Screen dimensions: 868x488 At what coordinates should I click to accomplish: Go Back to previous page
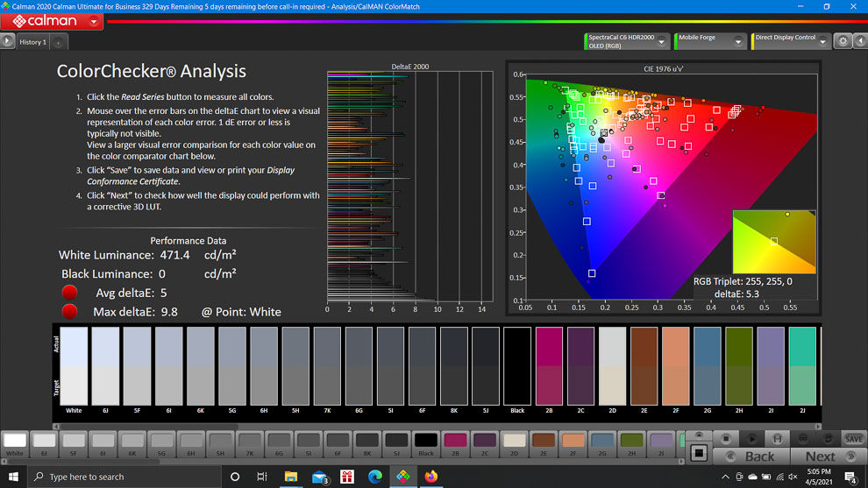coord(751,456)
